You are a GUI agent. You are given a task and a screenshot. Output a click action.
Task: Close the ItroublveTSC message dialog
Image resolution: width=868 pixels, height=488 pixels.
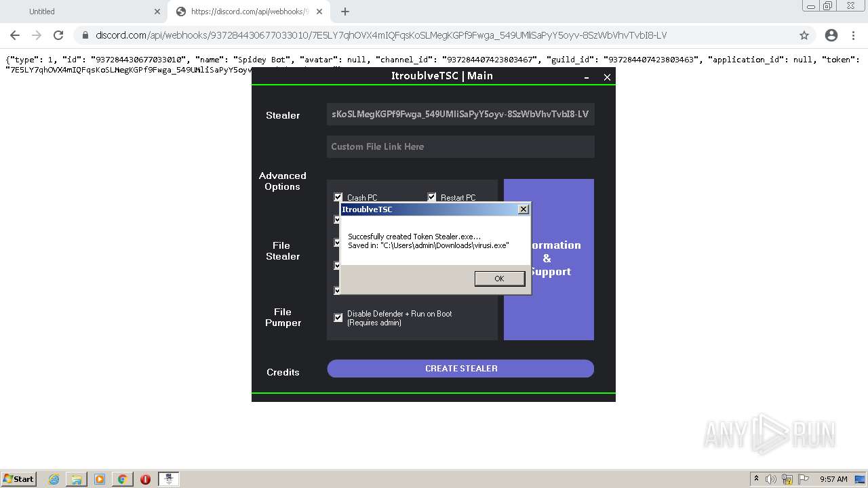coord(523,209)
